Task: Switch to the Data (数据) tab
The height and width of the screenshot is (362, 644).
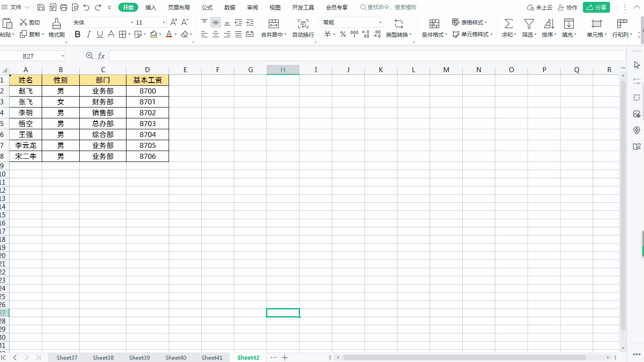Action: pyautogui.click(x=230, y=7)
